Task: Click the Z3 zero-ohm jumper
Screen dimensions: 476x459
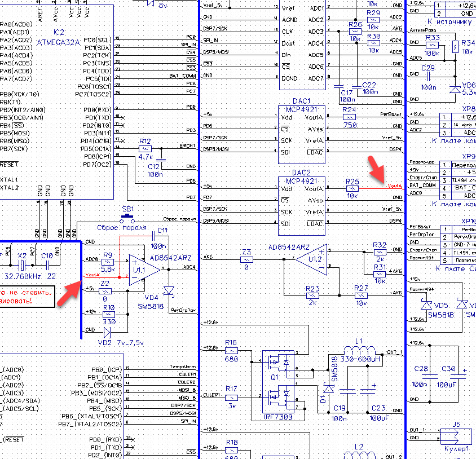Action: click(246, 259)
